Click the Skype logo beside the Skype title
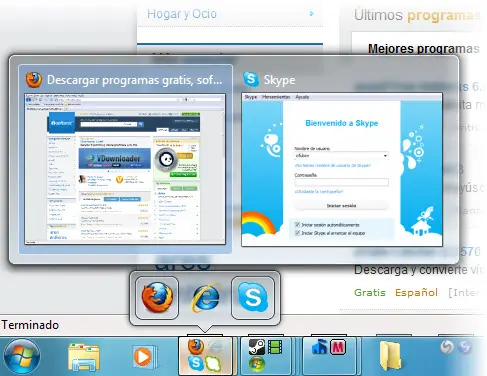Screen dimensions: 487x376 coord(251,79)
